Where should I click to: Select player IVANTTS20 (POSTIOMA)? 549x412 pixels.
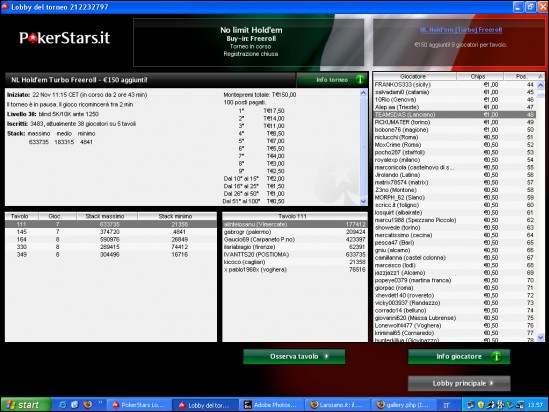pyautogui.click(x=295, y=254)
